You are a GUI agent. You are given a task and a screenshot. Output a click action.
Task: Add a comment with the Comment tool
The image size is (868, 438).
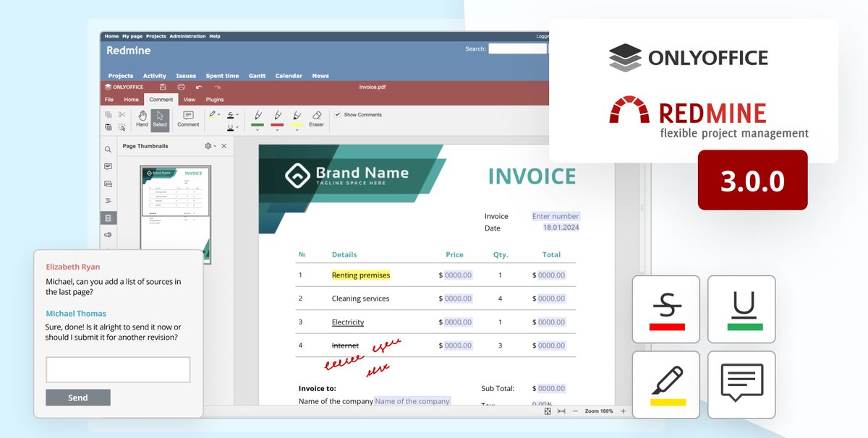[x=188, y=119]
